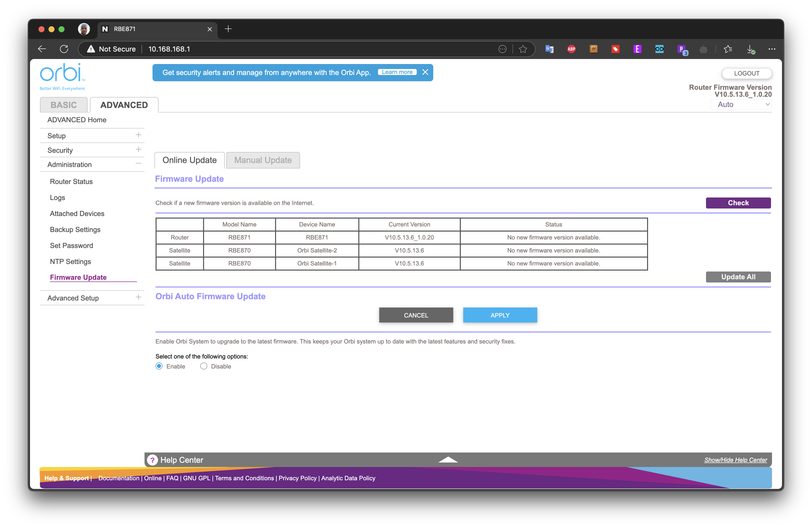The image size is (812, 528).
Task: Click the browser page reload icon
Action: (x=64, y=49)
